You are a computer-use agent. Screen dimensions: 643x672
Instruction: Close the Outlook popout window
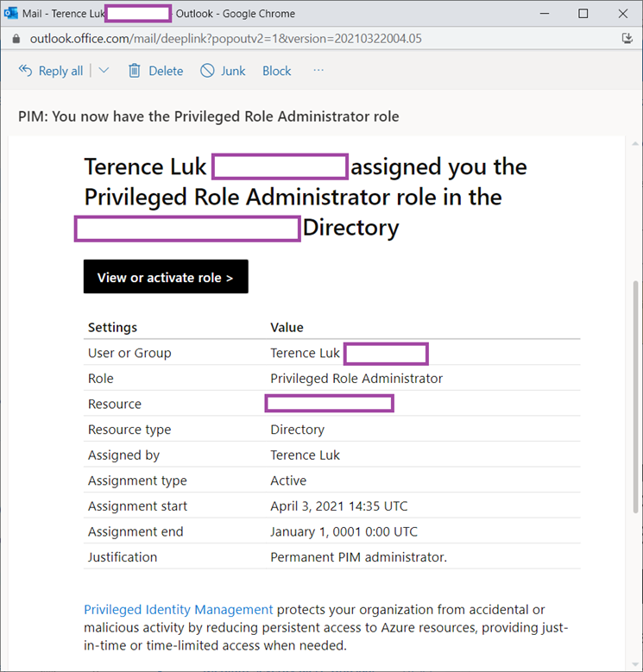pyautogui.click(x=623, y=13)
